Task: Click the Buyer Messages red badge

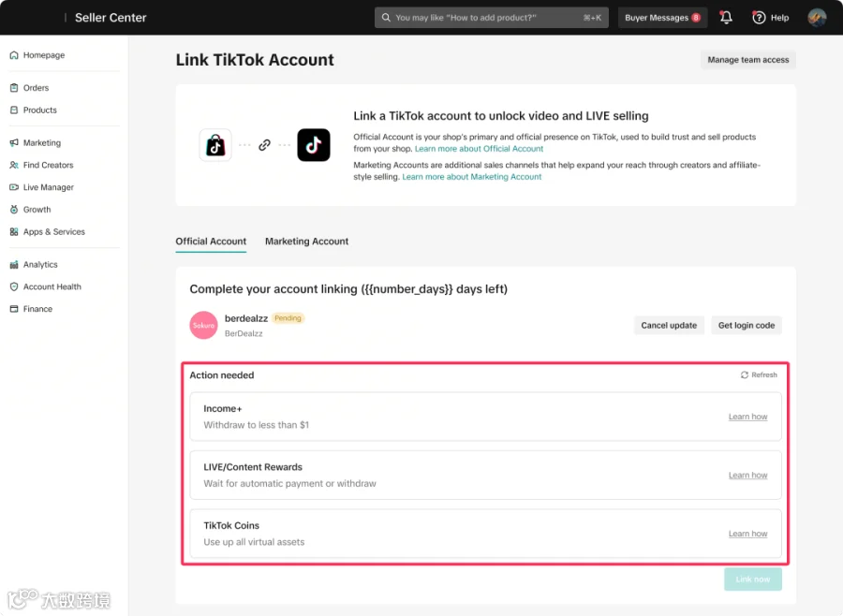Action: pos(696,18)
